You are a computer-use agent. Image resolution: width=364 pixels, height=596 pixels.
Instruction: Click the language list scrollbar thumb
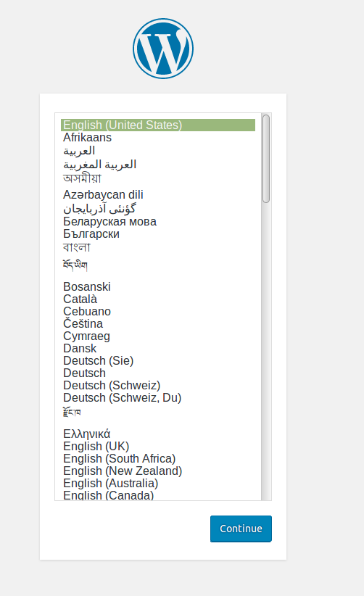click(x=266, y=159)
